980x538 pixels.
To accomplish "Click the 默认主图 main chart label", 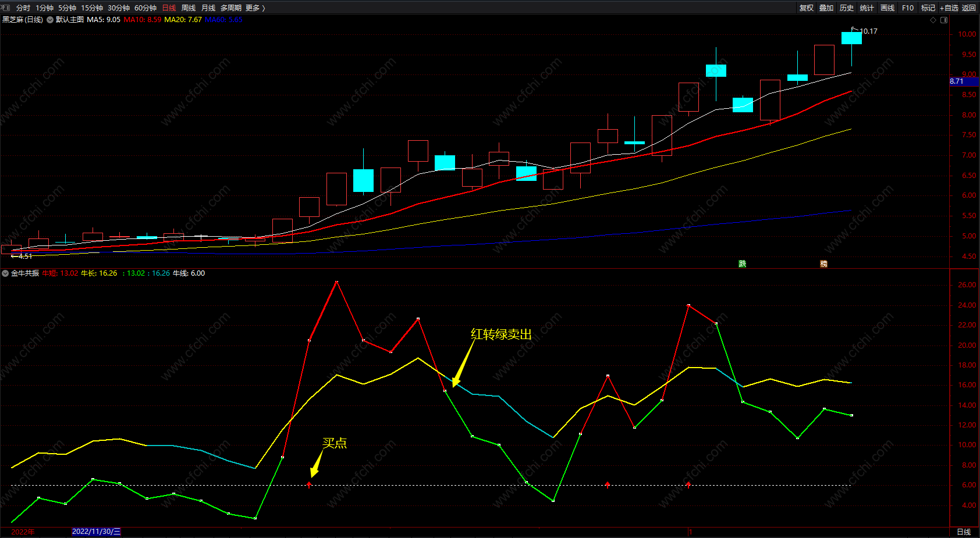I will pyautogui.click(x=70, y=20).
